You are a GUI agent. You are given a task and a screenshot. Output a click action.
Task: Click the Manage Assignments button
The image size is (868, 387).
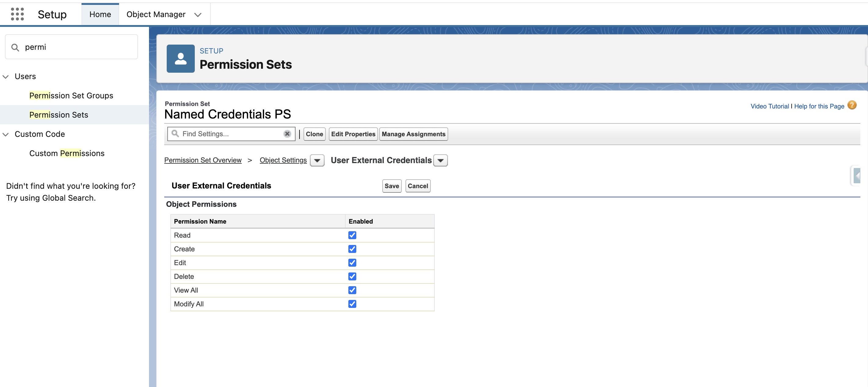413,134
